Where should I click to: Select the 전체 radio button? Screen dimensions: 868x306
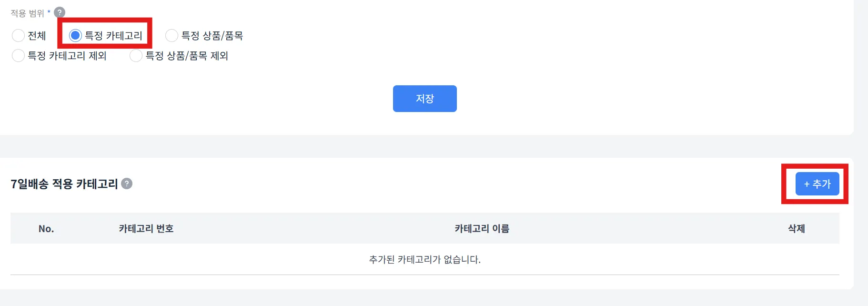click(x=18, y=36)
